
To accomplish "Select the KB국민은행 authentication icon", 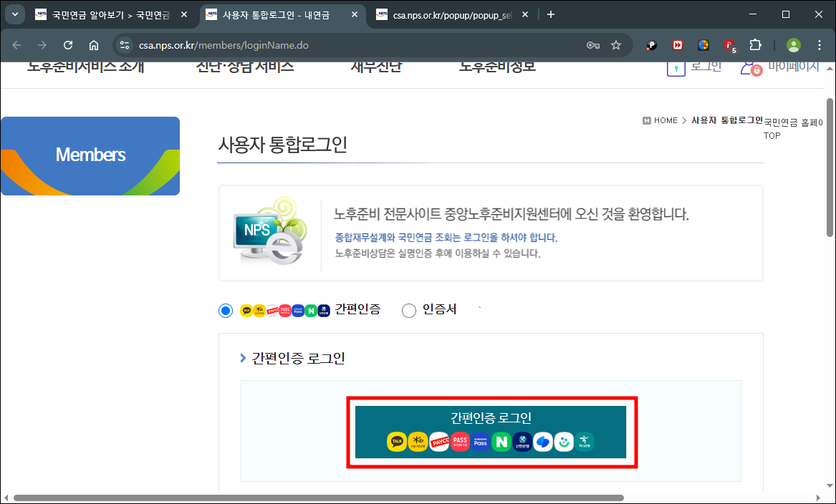I will tap(418, 441).
